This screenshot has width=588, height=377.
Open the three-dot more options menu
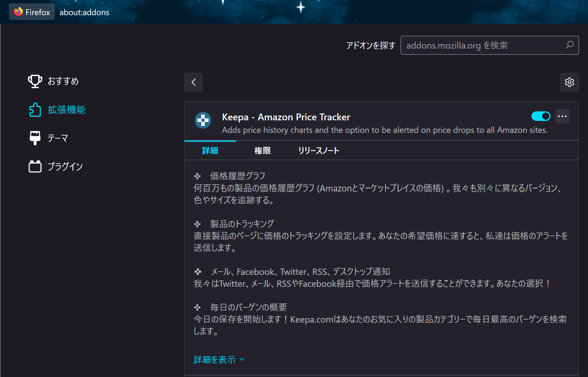562,116
